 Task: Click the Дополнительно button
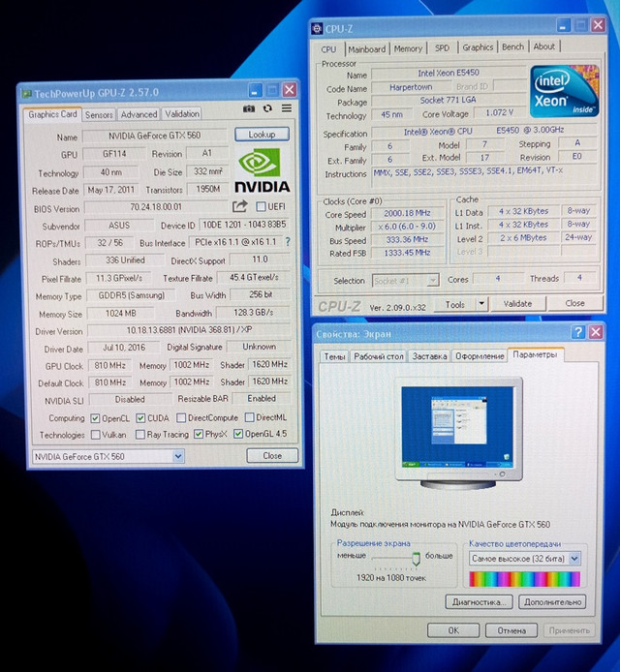(552, 601)
